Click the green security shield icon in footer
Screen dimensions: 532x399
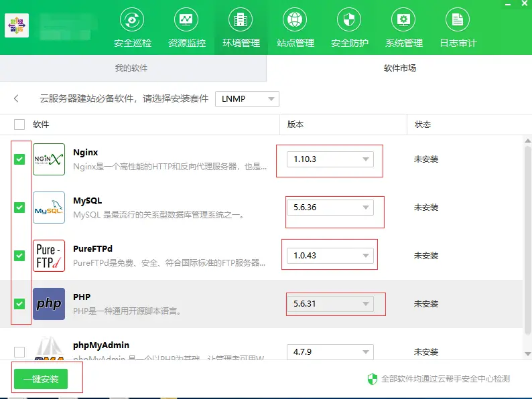[x=372, y=379]
